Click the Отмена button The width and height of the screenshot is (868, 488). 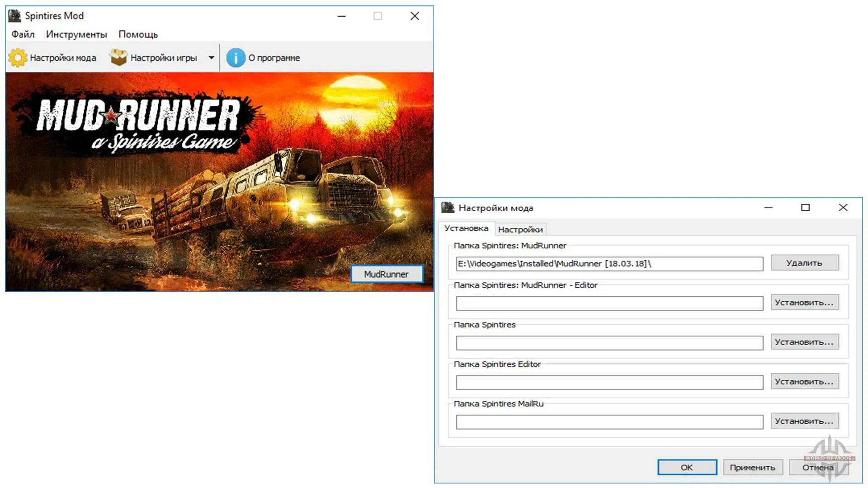tap(818, 467)
